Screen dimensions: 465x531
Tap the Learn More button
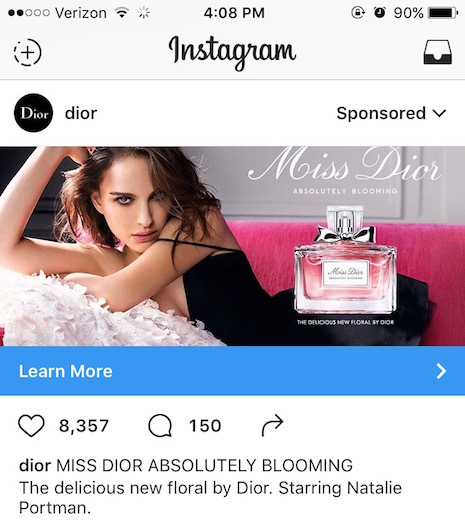(x=232, y=371)
